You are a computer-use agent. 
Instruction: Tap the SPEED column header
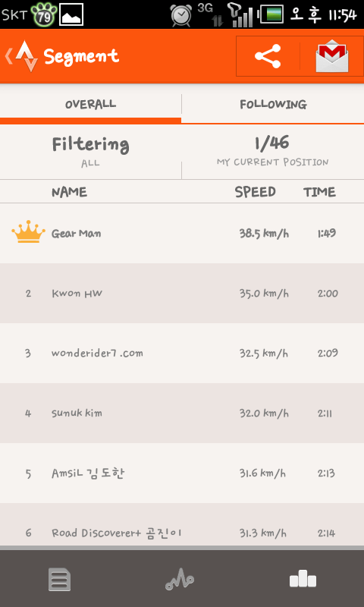pyautogui.click(x=256, y=192)
